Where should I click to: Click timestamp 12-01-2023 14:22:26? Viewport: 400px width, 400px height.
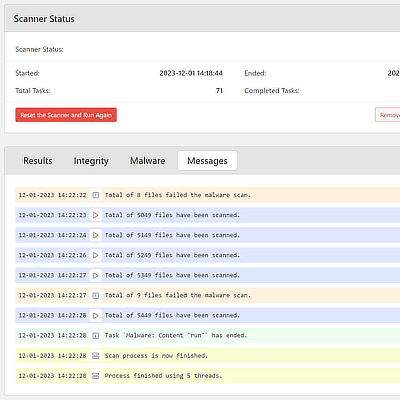pyautogui.click(x=52, y=255)
